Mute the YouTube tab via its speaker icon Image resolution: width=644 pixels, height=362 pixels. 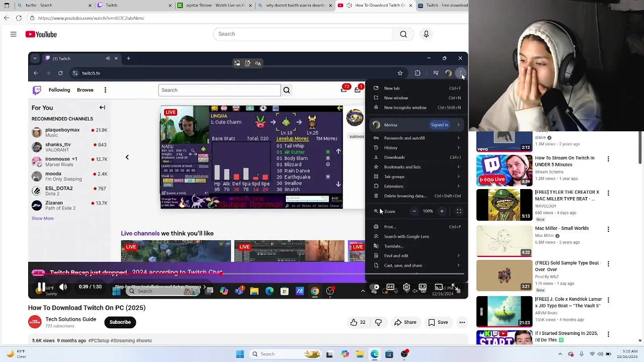(349, 6)
